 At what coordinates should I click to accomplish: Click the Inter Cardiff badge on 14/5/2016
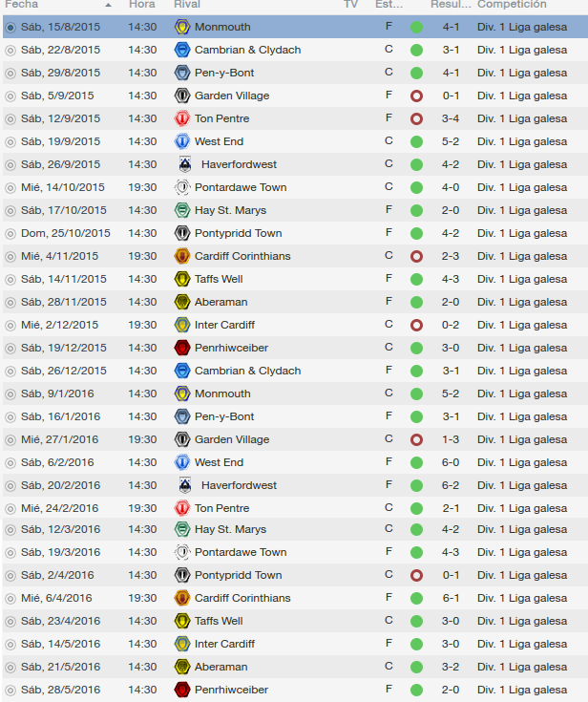coord(182,644)
